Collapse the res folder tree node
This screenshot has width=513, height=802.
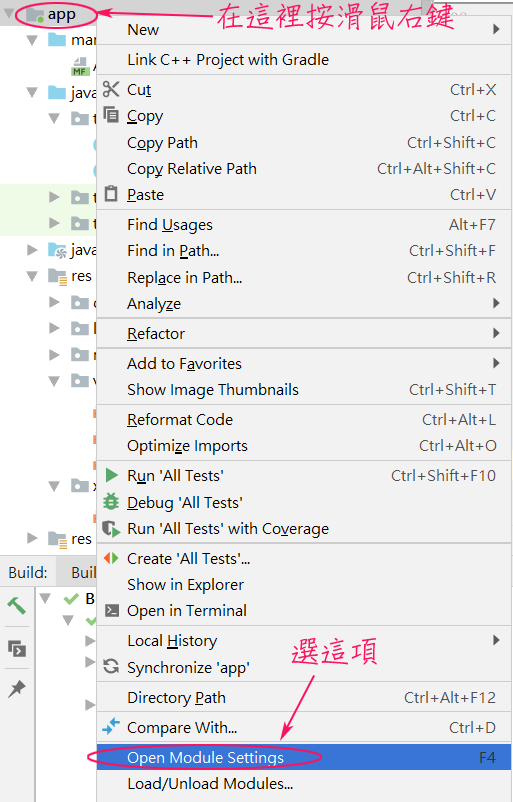pos(32,276)
